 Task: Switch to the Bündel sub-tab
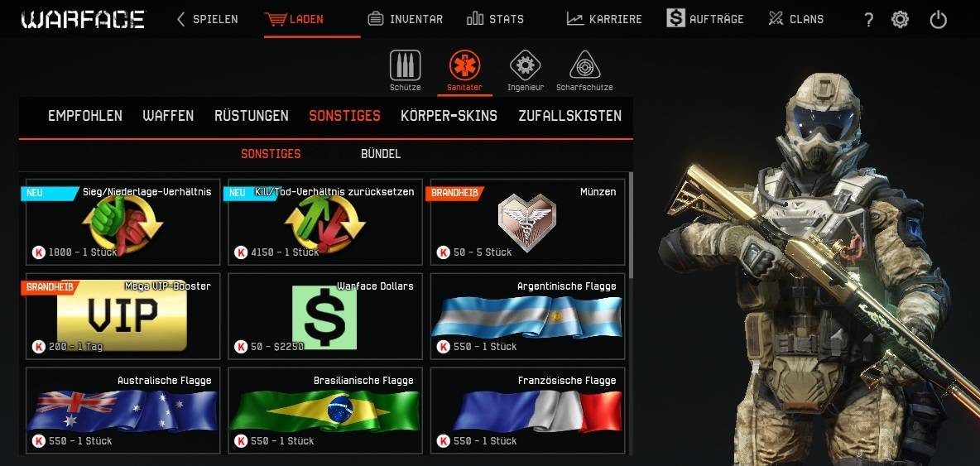tap(381, 154)
